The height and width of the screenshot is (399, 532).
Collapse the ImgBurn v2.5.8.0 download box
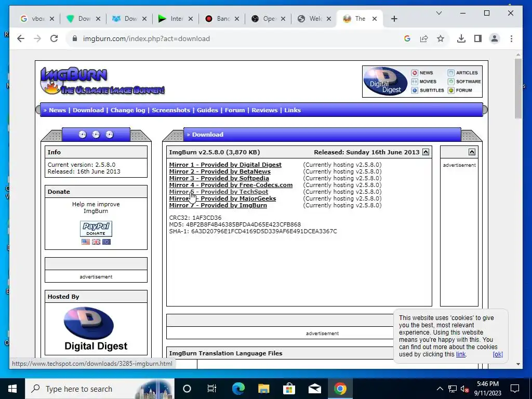click(x=425, y=152)
